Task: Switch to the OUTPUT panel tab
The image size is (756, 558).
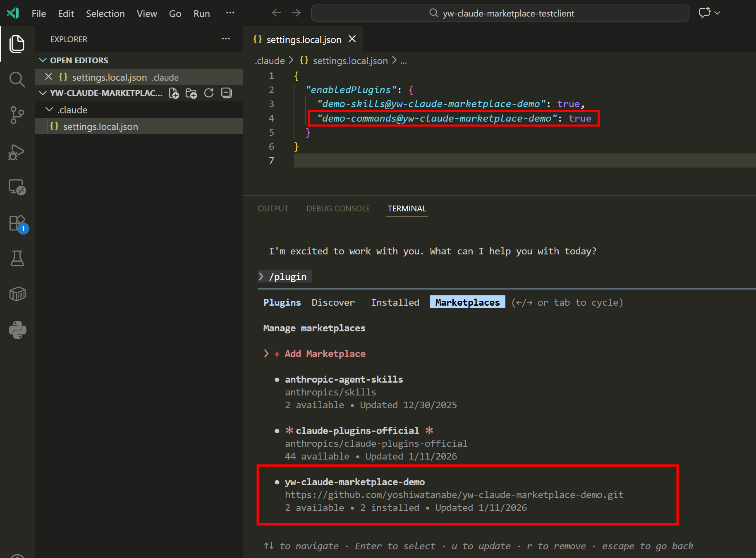Action: click(x=273, y=208)
